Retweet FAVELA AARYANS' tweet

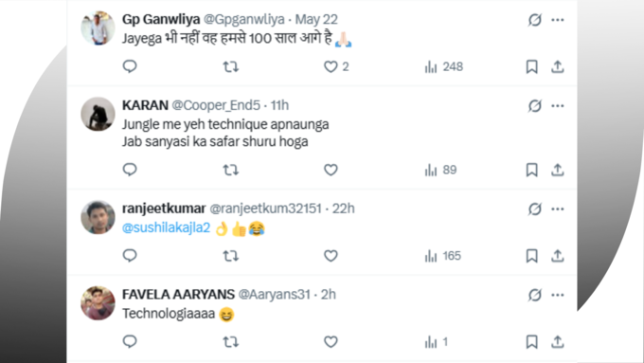click(x=230, y=341)
